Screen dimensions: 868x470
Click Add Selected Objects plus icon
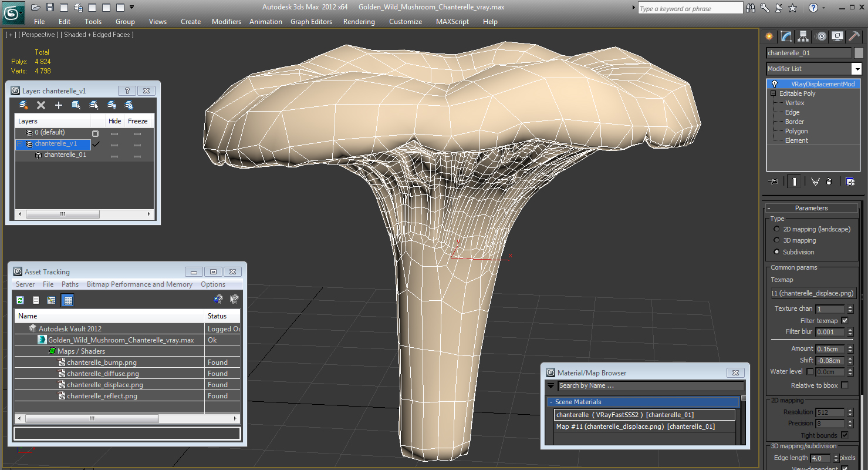(59, 105)
